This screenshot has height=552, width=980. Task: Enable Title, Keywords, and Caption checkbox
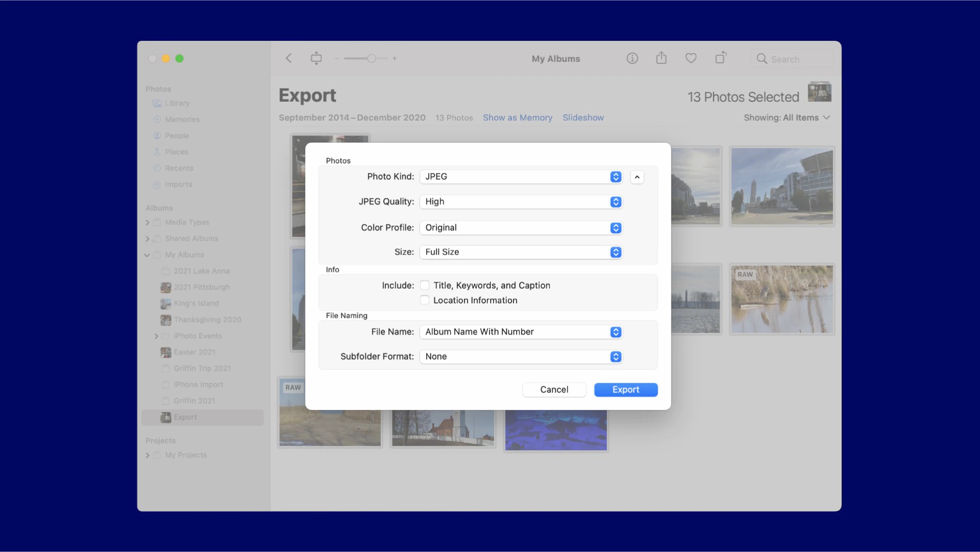click(425, 285)
